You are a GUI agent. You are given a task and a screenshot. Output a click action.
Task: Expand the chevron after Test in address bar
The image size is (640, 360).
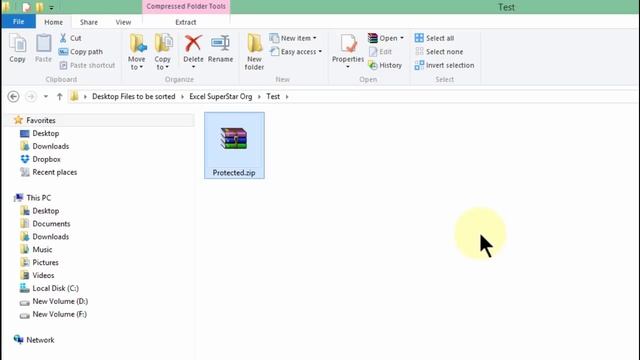point(287,97)
